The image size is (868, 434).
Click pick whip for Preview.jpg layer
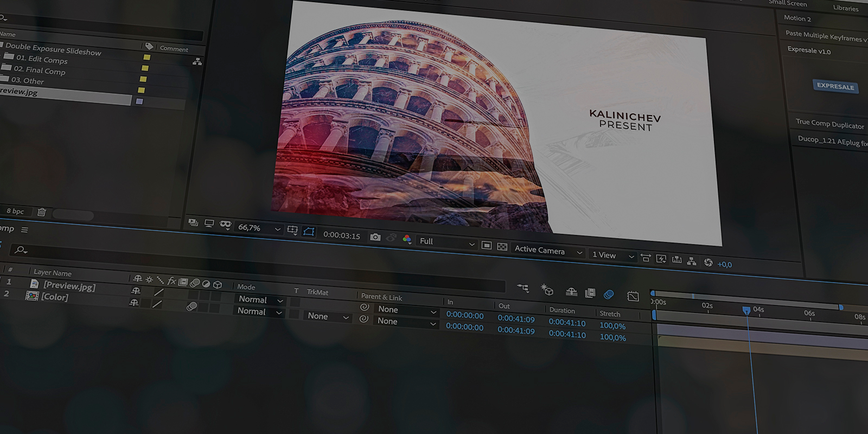[x=365, y=307]
